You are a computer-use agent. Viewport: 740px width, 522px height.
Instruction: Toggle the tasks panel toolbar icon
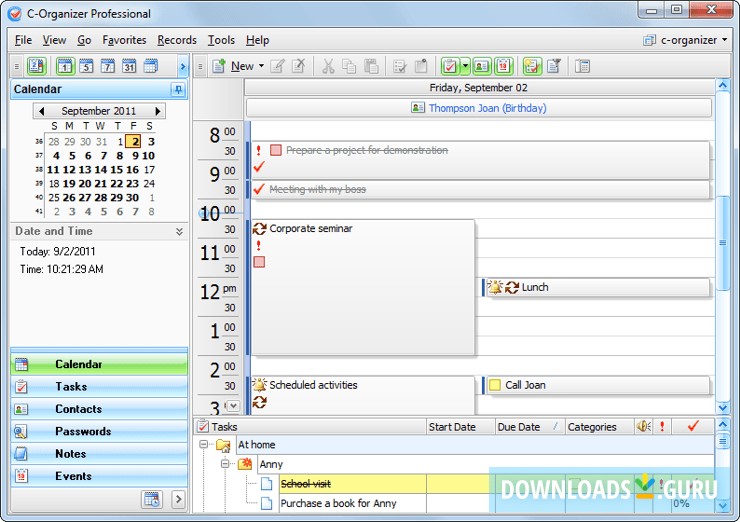click(532, 67)
